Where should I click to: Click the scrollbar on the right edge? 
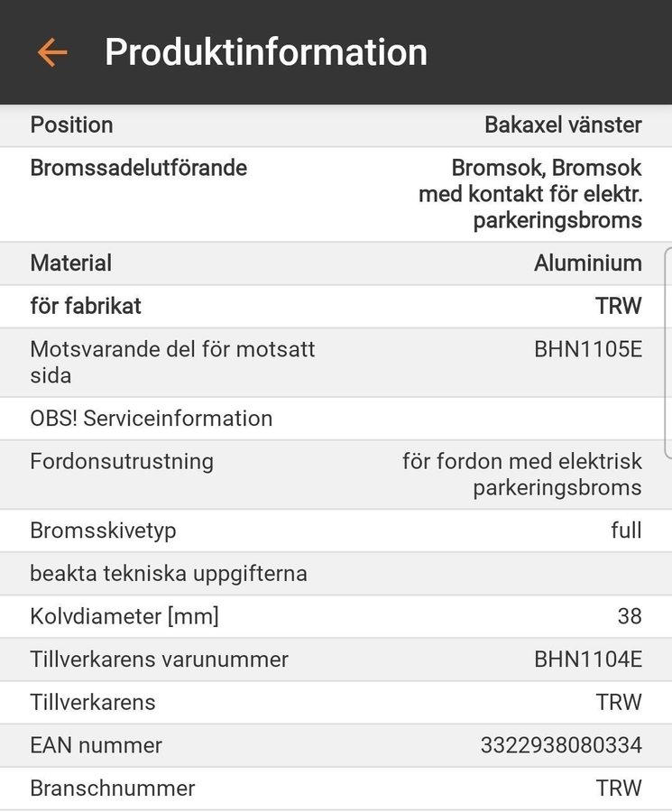[667, 323]
